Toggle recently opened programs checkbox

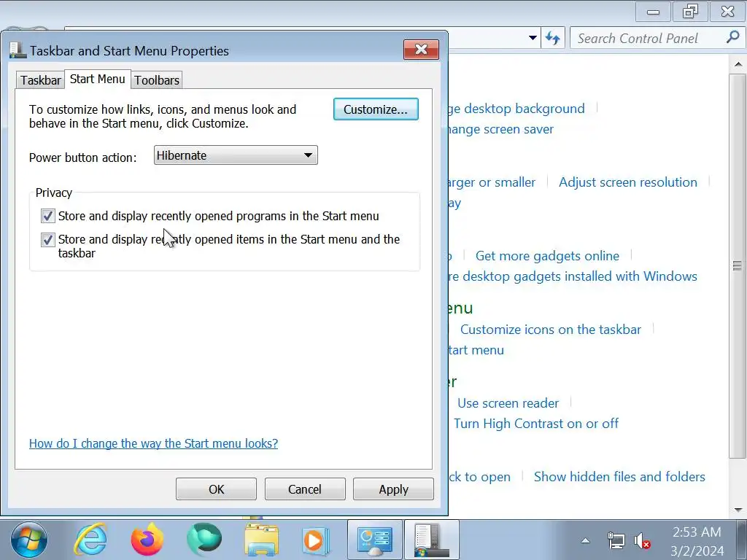(x=47, y=216)
